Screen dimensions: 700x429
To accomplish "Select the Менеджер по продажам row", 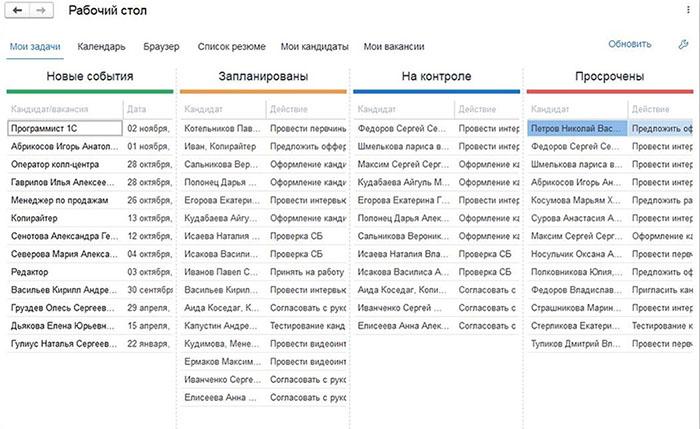I will click(90, 200).
